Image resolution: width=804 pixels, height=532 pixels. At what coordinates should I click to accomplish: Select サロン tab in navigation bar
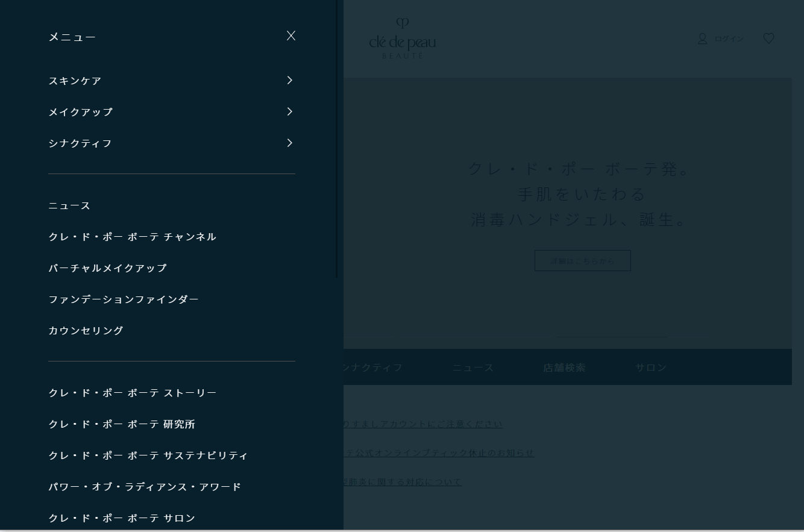(651, 368)
